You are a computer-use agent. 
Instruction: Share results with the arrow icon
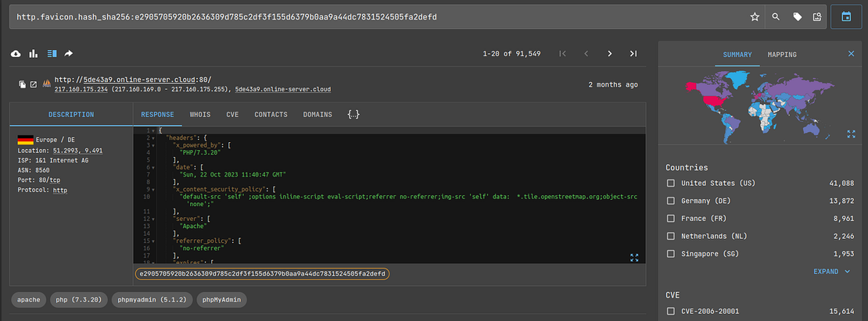69,54
